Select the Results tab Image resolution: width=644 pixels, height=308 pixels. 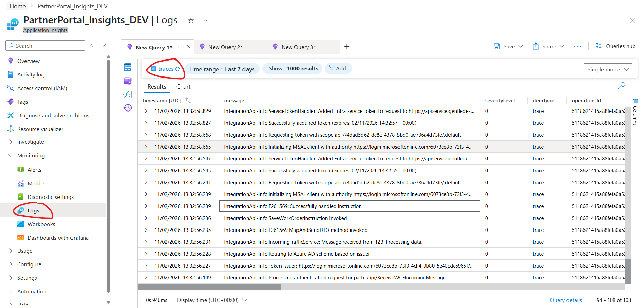click(x=157, y=87)
